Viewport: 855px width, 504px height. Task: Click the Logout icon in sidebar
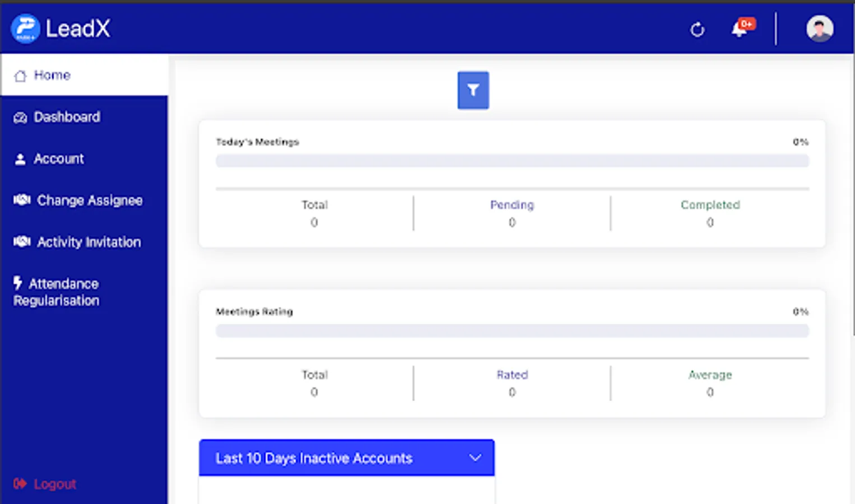coord(20,484)
